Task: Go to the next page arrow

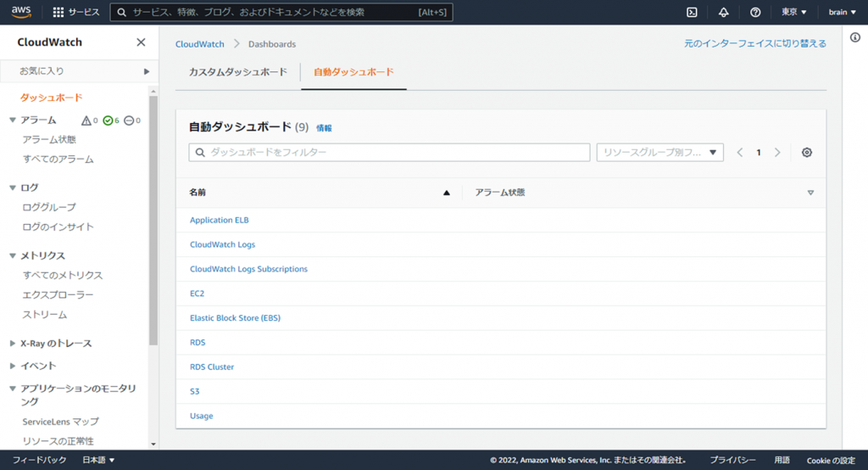Action: tap(777, 153)
